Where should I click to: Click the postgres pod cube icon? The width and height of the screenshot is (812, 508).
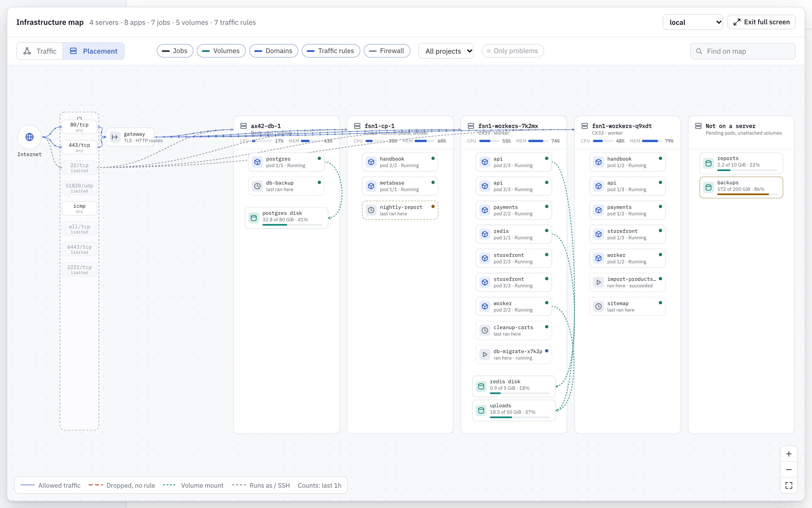pos(257,162)
